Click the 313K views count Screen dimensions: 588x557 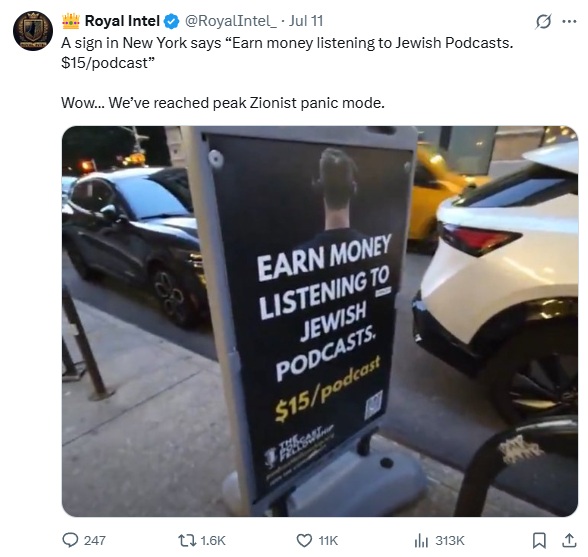pos(450,540)
